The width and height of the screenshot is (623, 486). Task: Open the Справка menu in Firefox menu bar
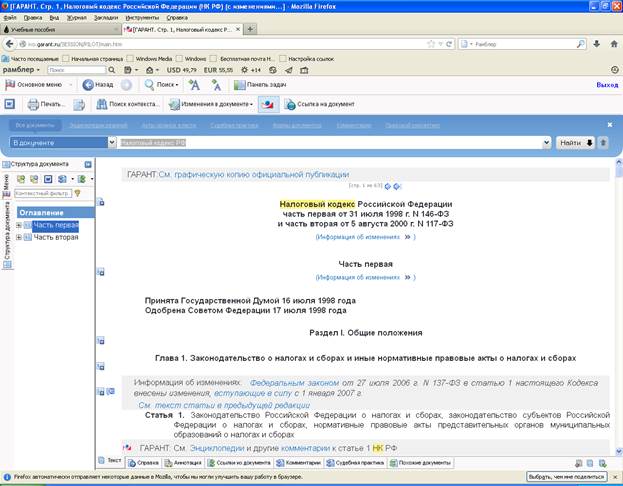pos(177,17)
